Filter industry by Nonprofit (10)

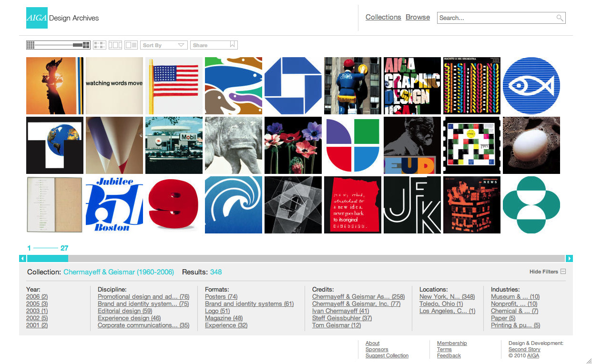[514, 304]
